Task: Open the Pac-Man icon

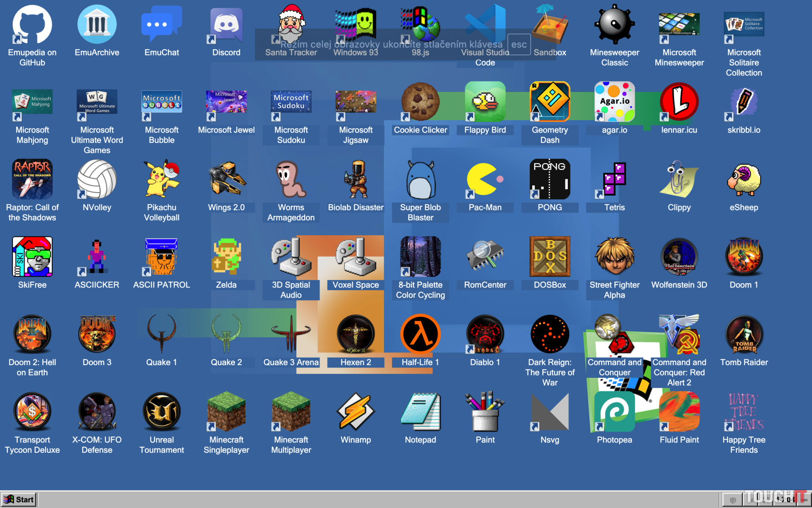Action: [x=485, y=179]
